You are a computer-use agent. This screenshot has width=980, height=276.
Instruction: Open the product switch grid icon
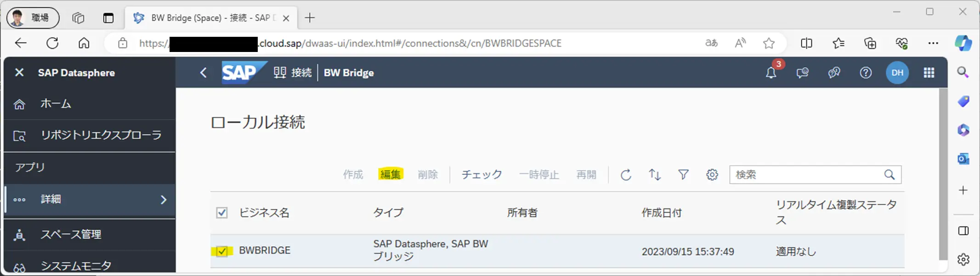929,73
